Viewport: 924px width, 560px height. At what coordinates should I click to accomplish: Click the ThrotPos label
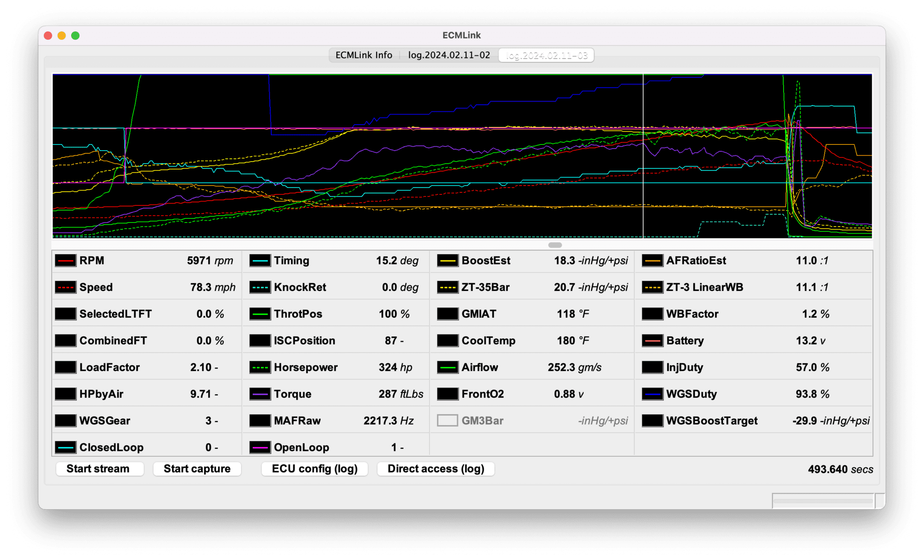(x=298, y=314)
